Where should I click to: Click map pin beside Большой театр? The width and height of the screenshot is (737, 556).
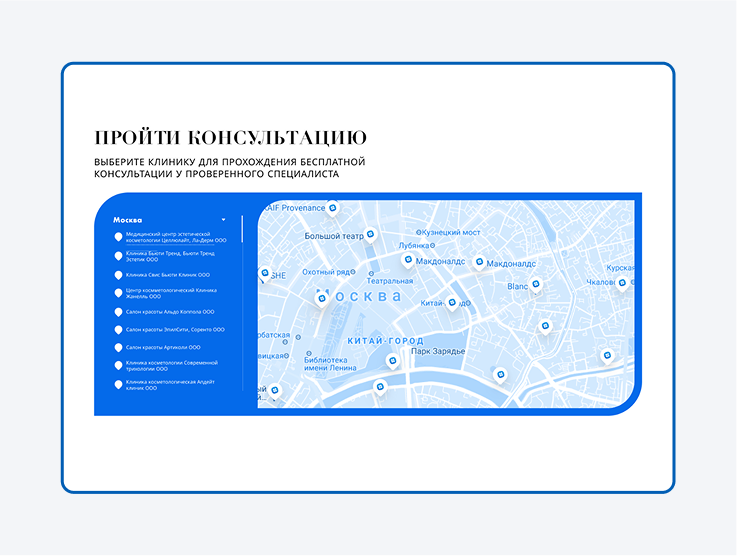pos(369,233)
